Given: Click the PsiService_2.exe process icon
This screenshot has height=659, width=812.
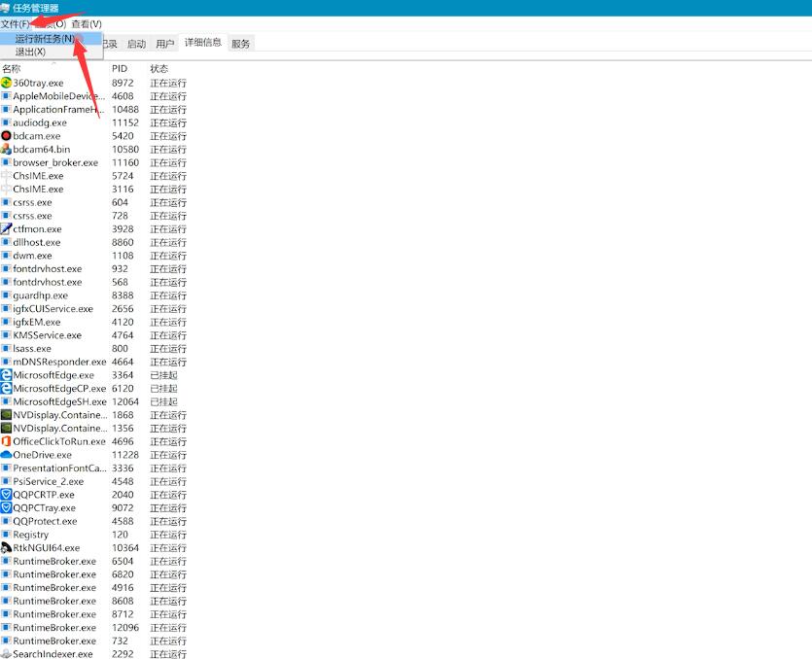Looking at the screenshot, I should click(6, 481).
